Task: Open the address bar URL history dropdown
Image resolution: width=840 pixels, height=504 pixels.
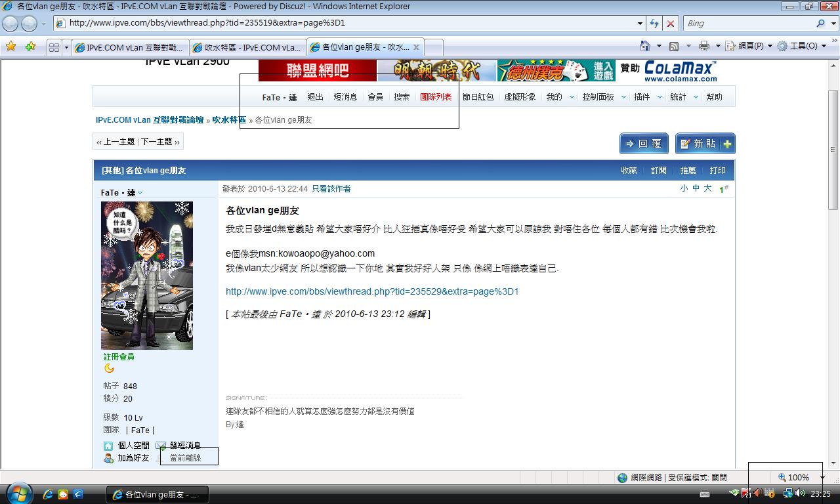Action: pos(640,23)
